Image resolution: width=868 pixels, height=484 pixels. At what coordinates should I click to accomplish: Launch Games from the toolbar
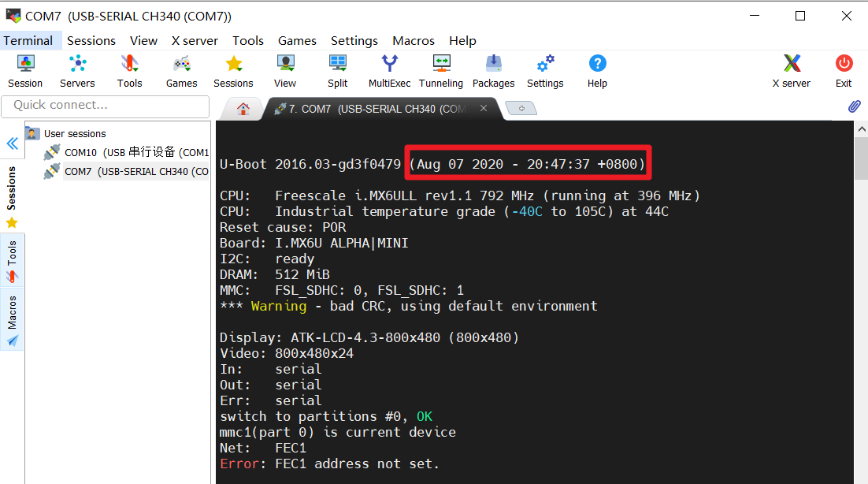click(x=180, y=69)
